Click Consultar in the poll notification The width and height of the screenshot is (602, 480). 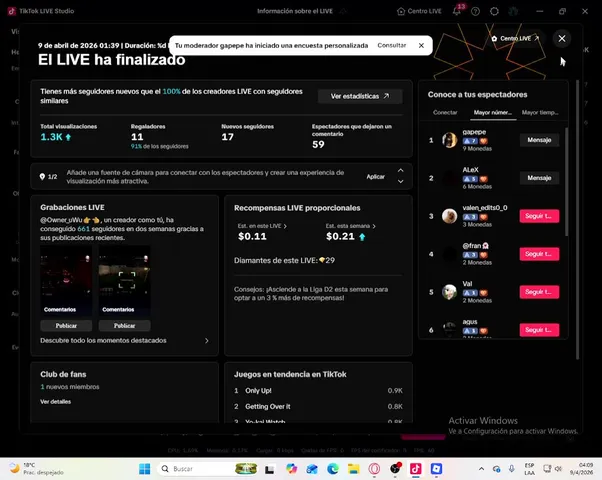point(392,45)
